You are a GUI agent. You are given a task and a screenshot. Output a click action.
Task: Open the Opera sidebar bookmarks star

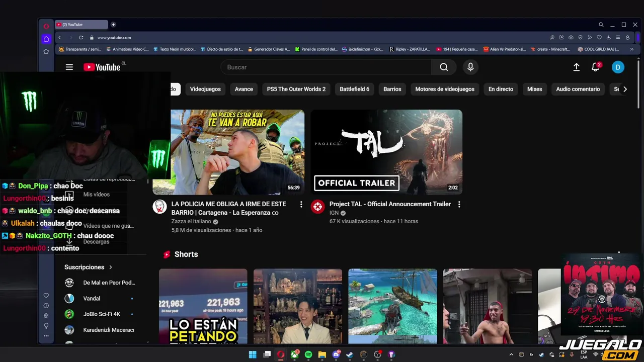point(46,51)
